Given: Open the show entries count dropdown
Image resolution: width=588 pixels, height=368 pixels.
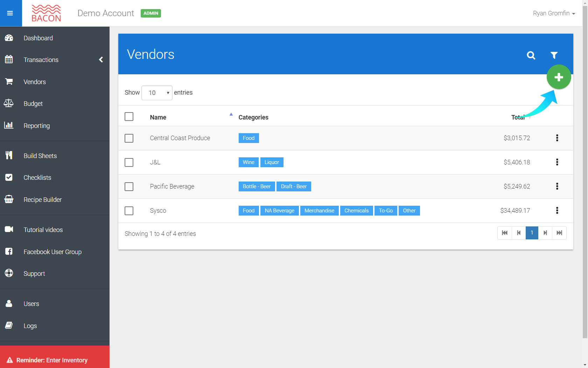Looking at the screenshot, I should (x=157, y=93).
